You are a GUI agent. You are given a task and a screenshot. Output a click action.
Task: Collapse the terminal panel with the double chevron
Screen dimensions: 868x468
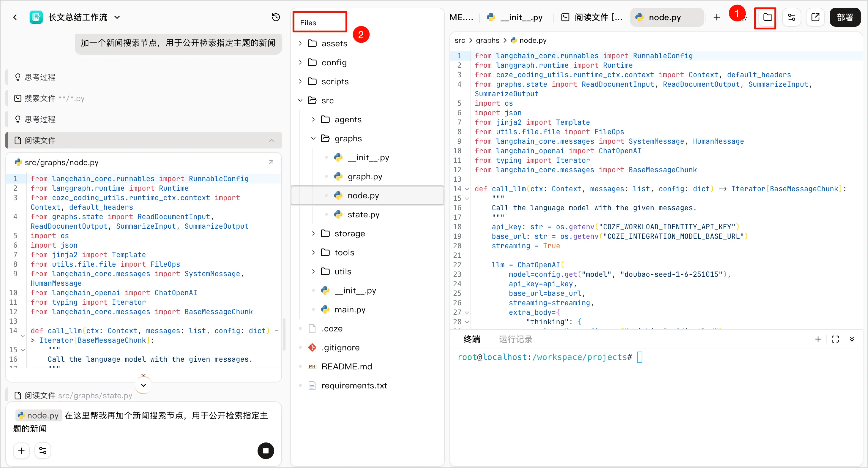(852, 339)
